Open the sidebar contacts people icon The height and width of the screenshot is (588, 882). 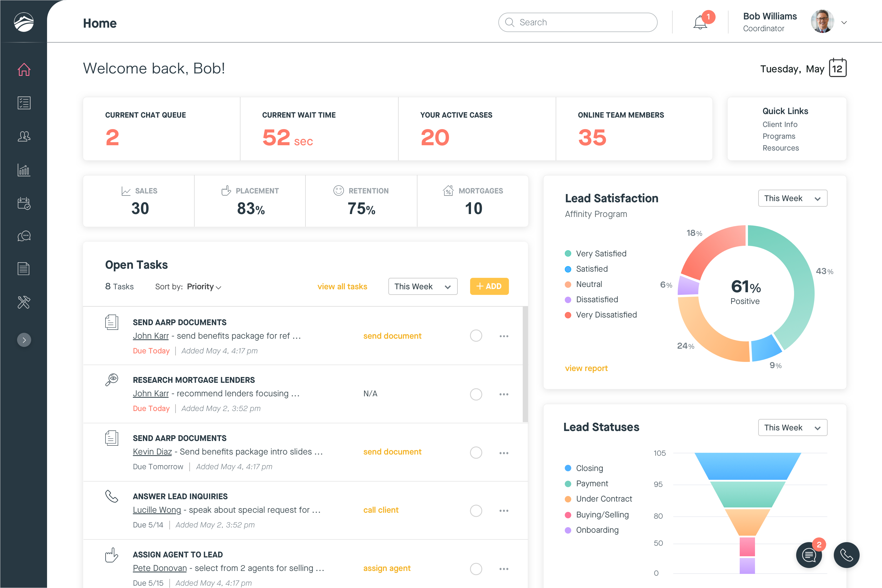pos(24,136)
